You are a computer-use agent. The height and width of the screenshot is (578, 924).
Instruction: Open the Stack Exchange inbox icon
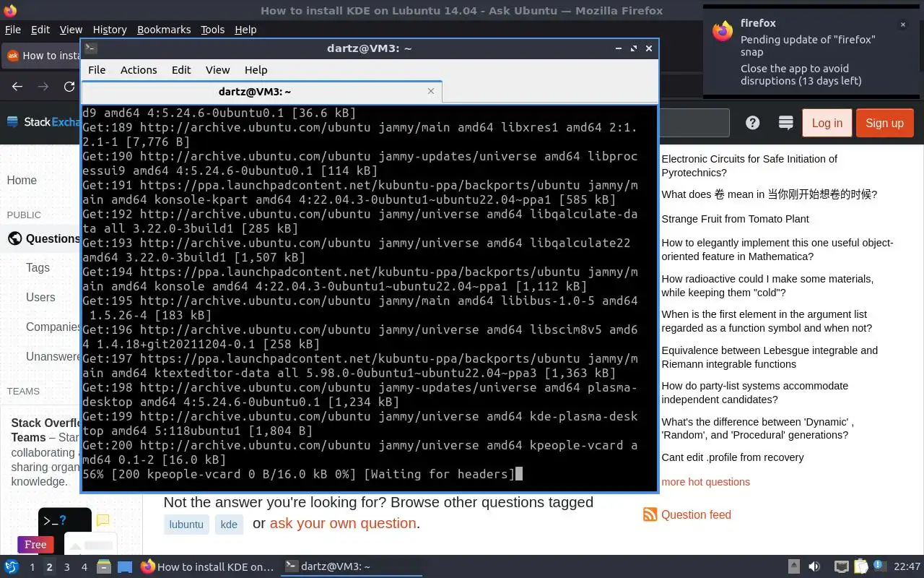point(786,123)
